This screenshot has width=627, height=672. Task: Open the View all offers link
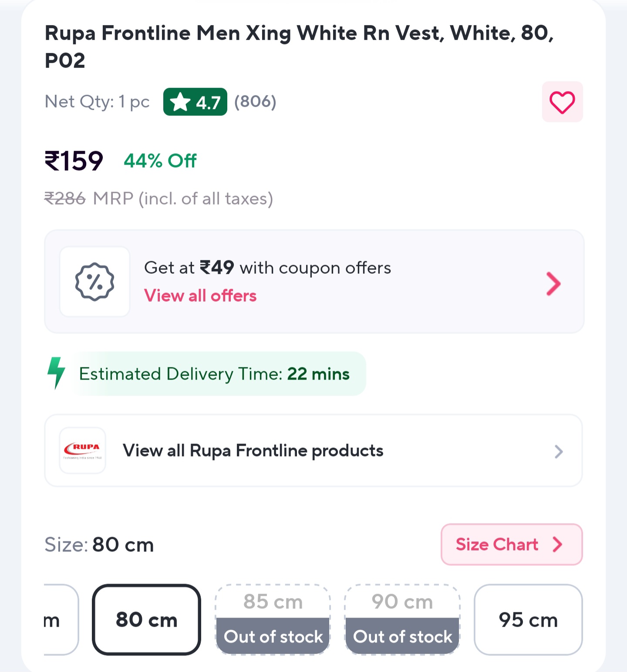click(200, 296)
